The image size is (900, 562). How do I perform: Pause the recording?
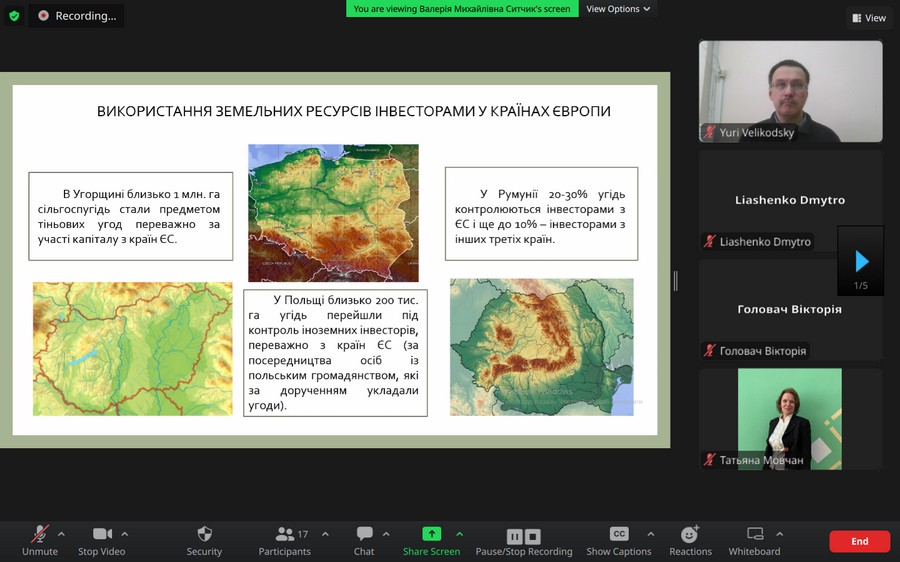[515, 536]
